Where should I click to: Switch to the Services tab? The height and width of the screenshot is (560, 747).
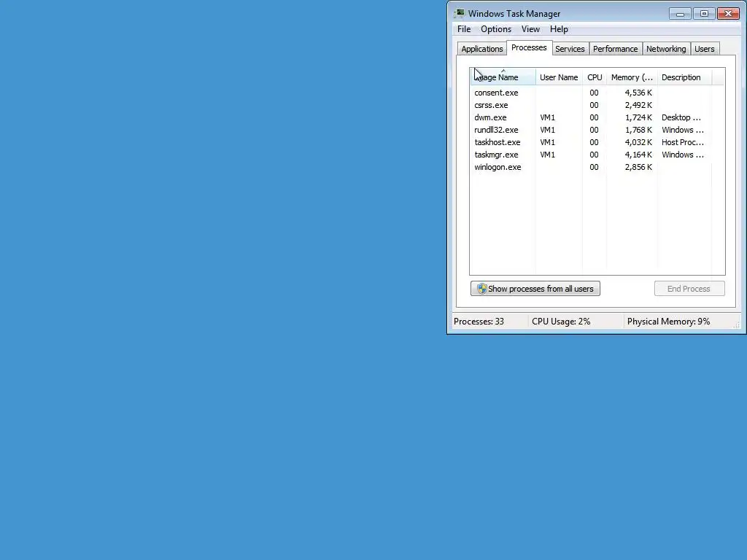pyautogui.click(x=570, y=49)
